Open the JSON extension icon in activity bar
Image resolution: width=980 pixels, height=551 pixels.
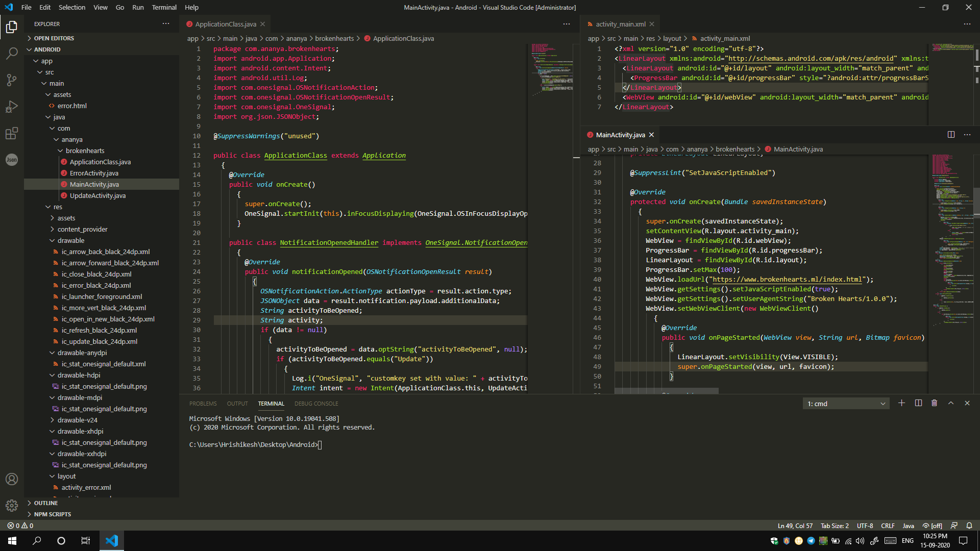click(x=12, y=160)
